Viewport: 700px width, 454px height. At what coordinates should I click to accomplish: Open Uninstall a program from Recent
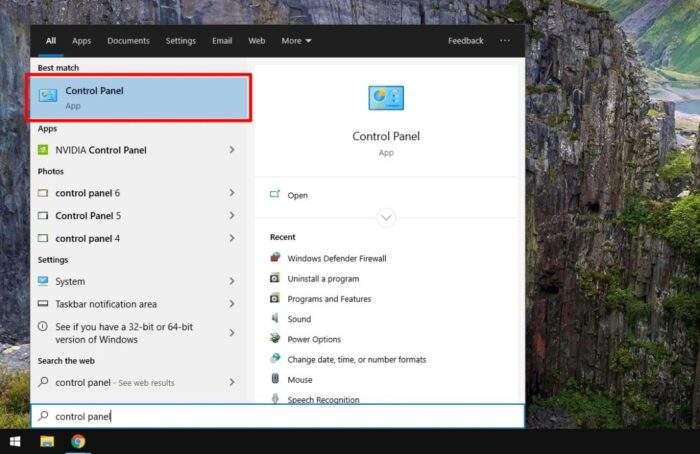(x=323, y=279)
